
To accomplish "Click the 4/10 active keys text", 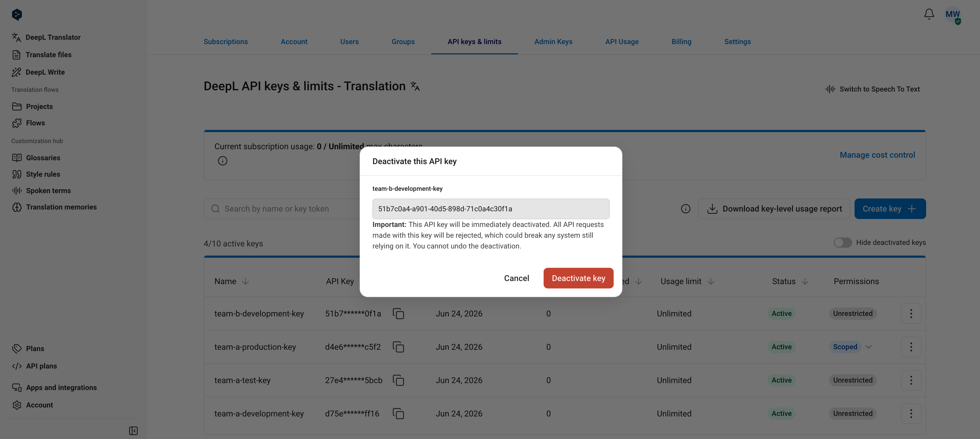I will (x=233, y=243).
